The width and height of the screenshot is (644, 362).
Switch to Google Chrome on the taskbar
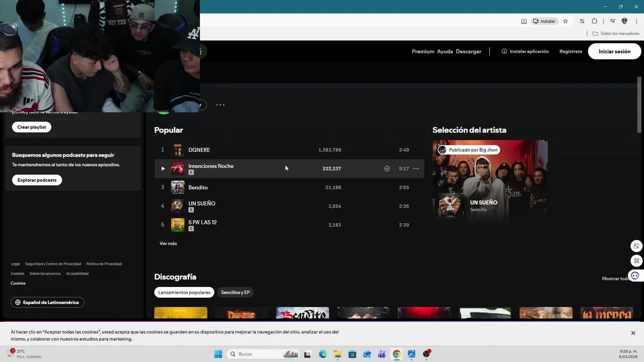coord(396,354)
